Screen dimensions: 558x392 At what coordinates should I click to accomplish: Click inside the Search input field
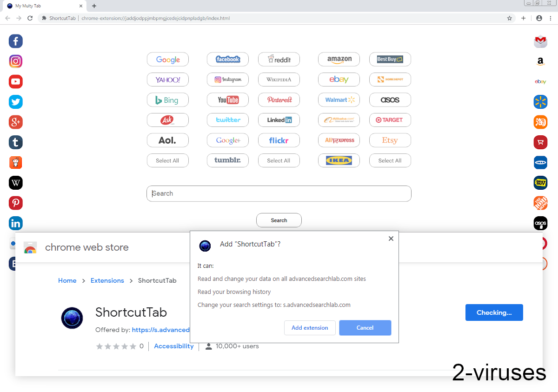click(279, 193)
